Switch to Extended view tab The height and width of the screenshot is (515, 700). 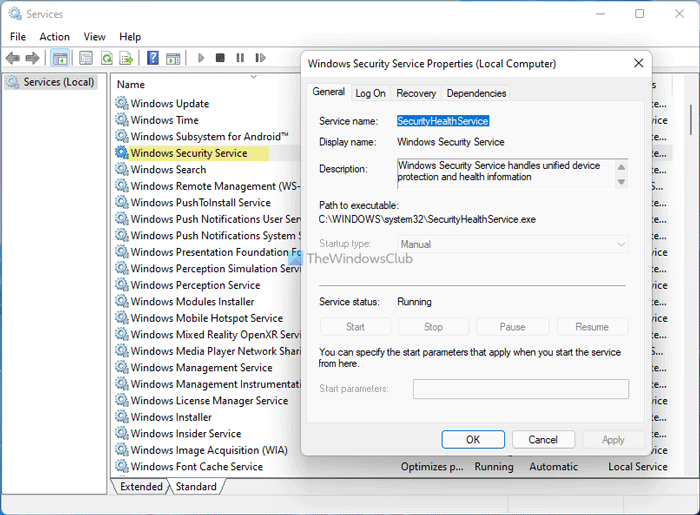[x=141, y=486]
